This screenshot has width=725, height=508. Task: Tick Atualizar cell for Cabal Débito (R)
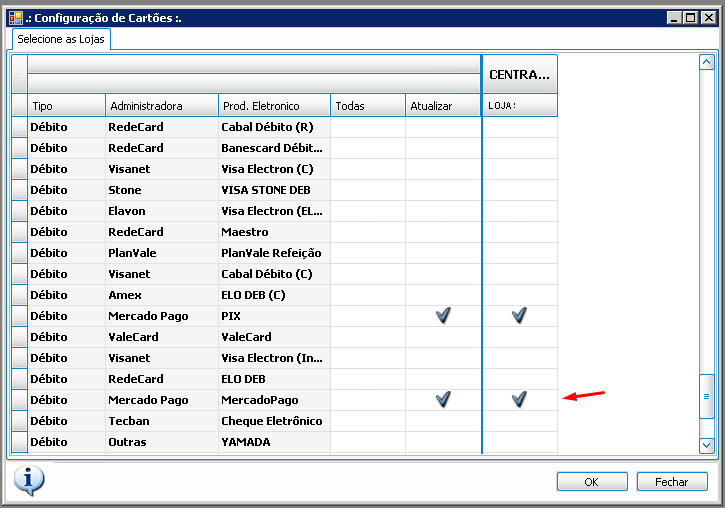tap(443, 127)
